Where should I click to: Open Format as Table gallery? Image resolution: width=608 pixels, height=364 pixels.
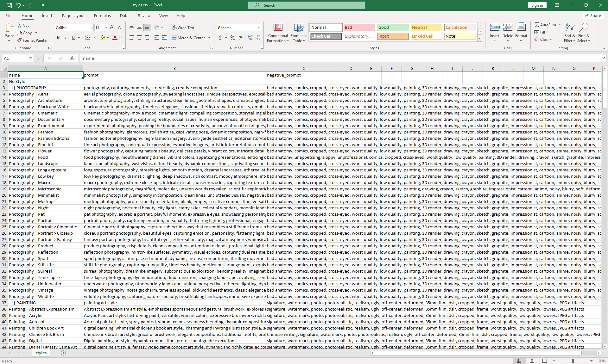[299, 28]
